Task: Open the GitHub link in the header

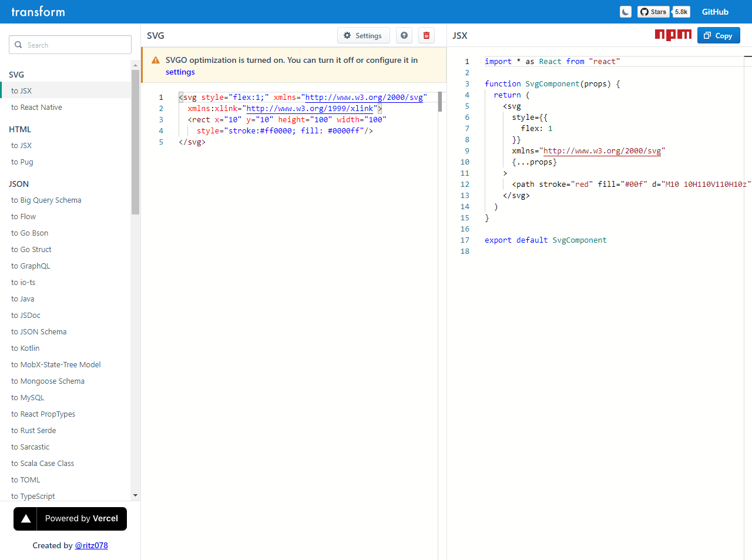Action: coord(715,12)
